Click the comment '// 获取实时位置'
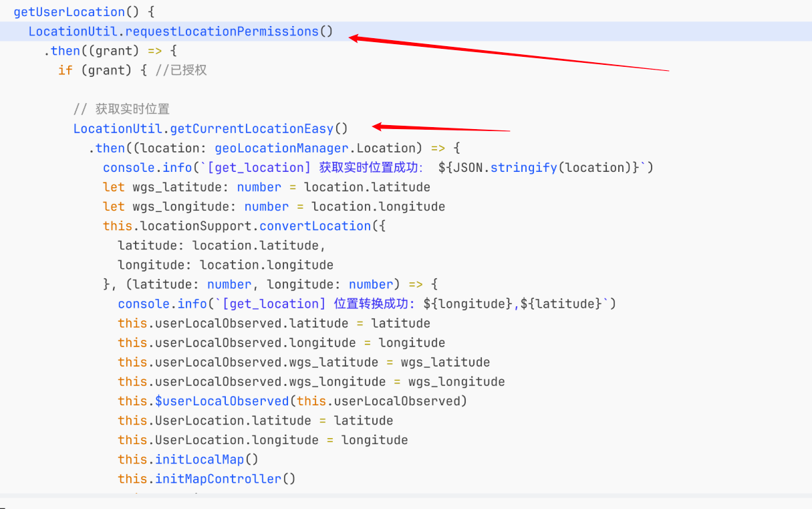 point(122,109)
